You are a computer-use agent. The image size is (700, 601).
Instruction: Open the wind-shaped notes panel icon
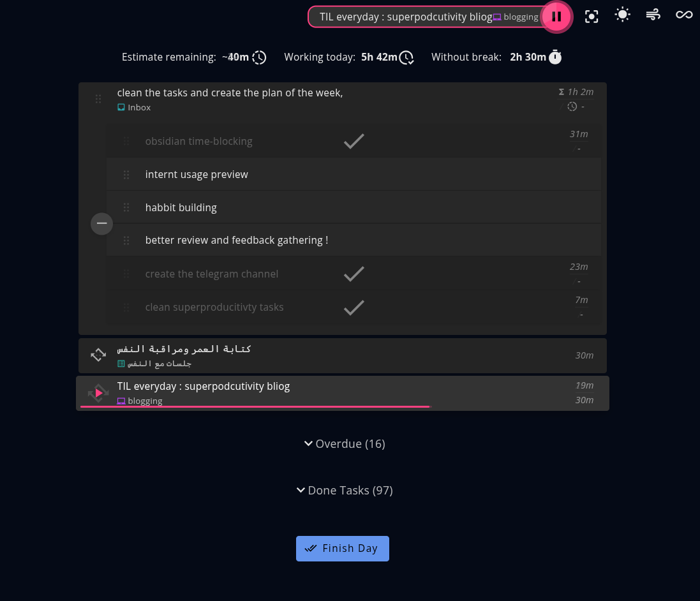653,15
